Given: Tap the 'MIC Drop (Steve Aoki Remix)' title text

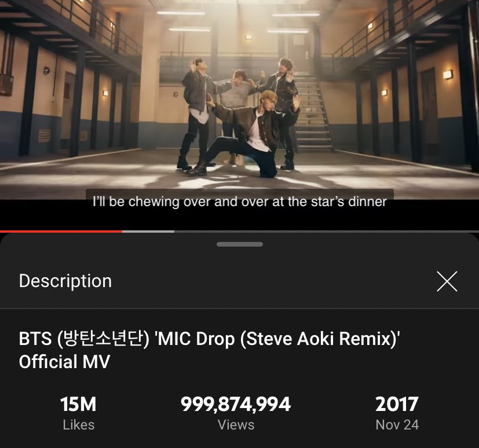Looking at the screenshot, I should [x=277, y=339].
